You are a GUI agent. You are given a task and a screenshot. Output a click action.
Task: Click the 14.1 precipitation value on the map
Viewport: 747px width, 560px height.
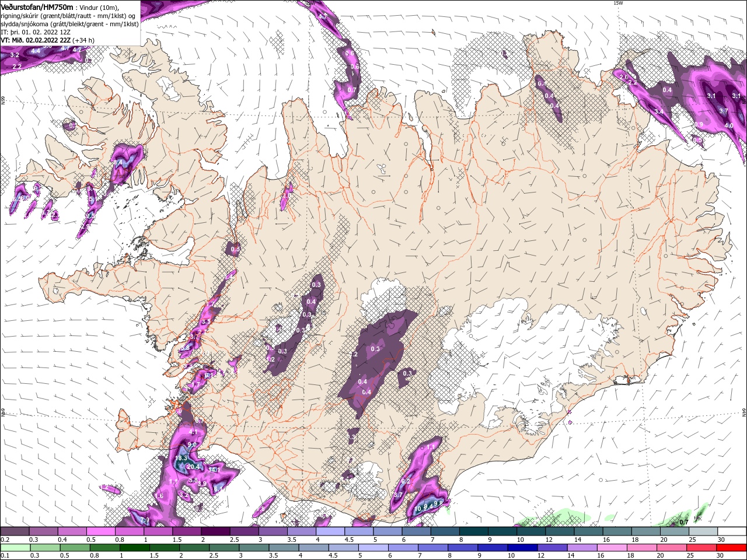pos(213,470)
